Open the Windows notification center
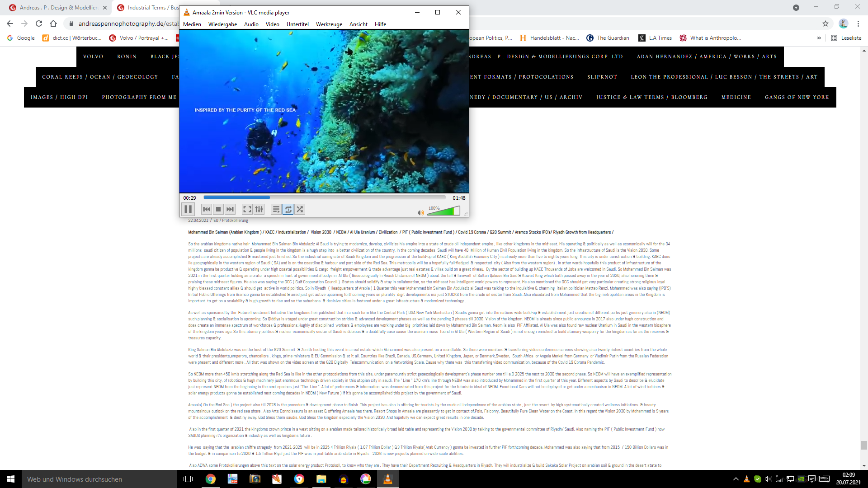This screenshot has height=488, width=868. coord(811,479)
